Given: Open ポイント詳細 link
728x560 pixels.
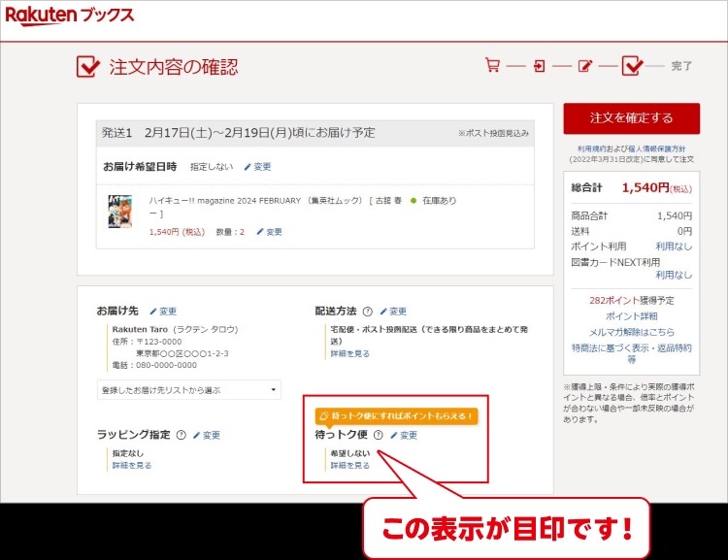Looking at the screenshot, I should tap(632, 316).
